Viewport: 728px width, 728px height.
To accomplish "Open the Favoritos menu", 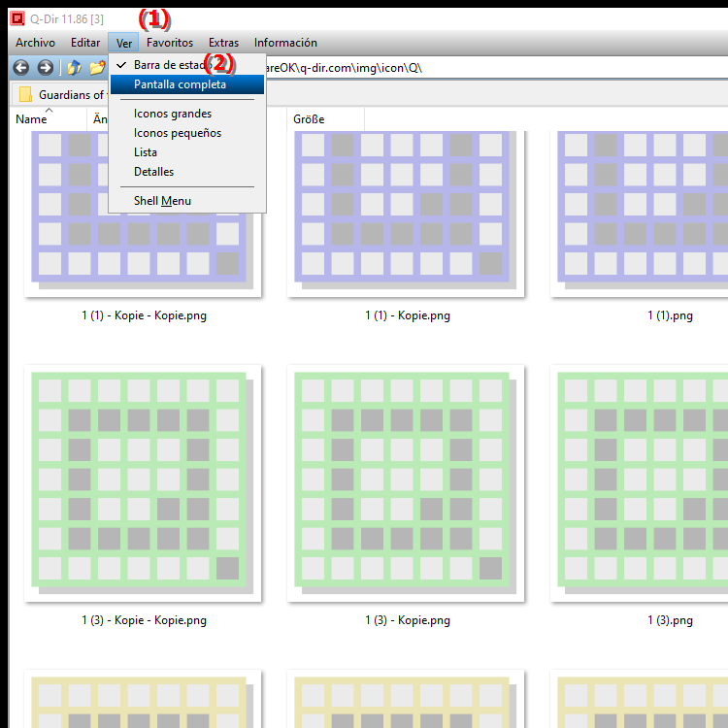I will click(170, 43).
